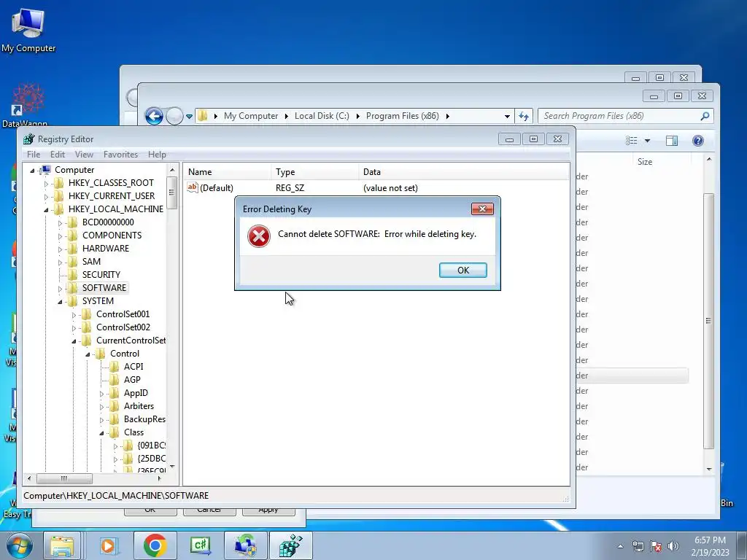Click the Back button in Explorer window

(154, 116)
